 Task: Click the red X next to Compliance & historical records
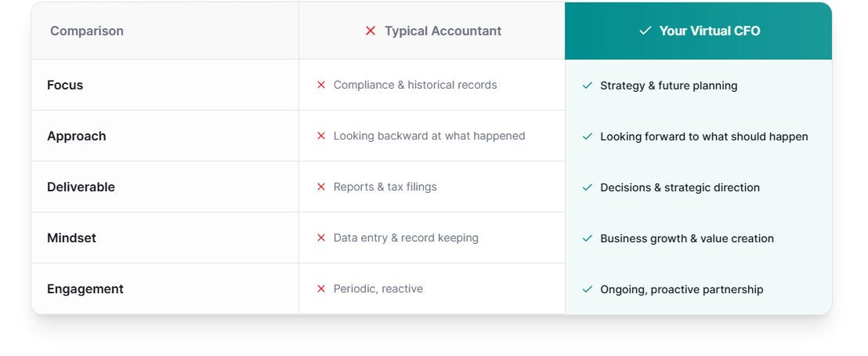click(321, 85)
